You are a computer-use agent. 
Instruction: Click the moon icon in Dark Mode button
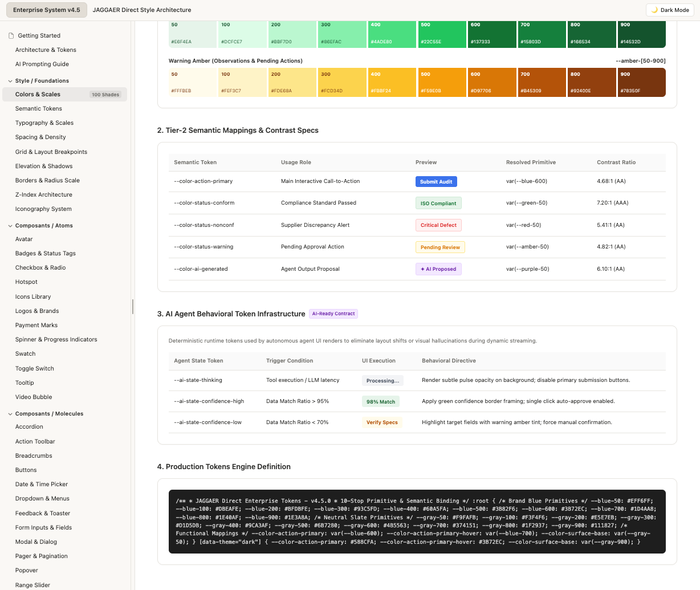tap(654, 10)
